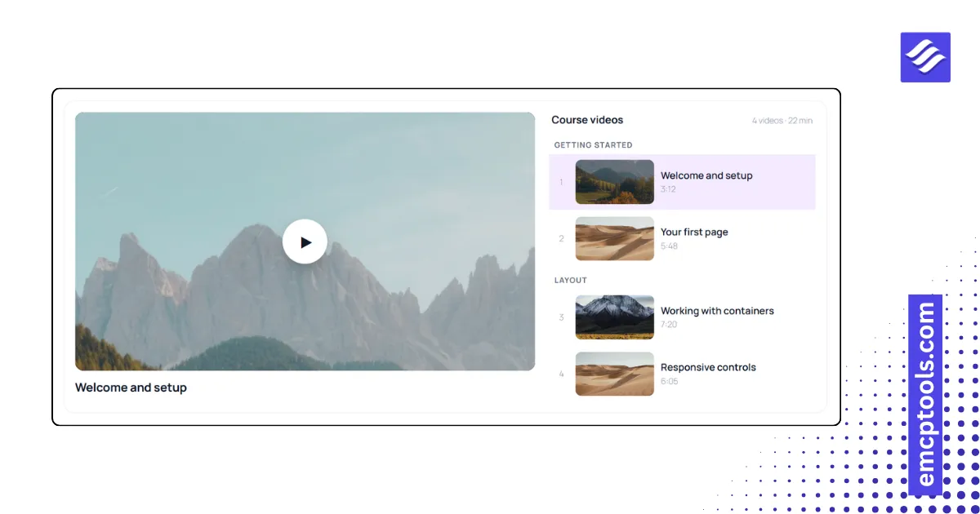Click the purple layered logo icon
This screenshot has width=980, height=514.
point(925,57)
